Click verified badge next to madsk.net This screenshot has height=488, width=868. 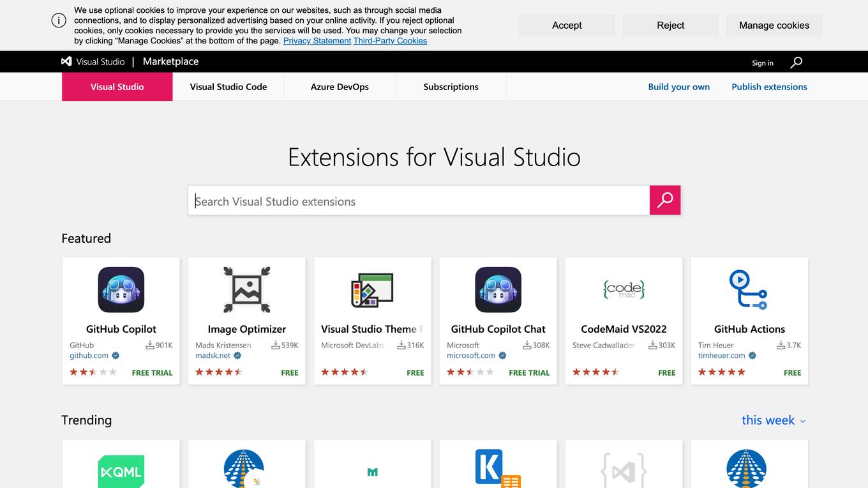[237, 356]
